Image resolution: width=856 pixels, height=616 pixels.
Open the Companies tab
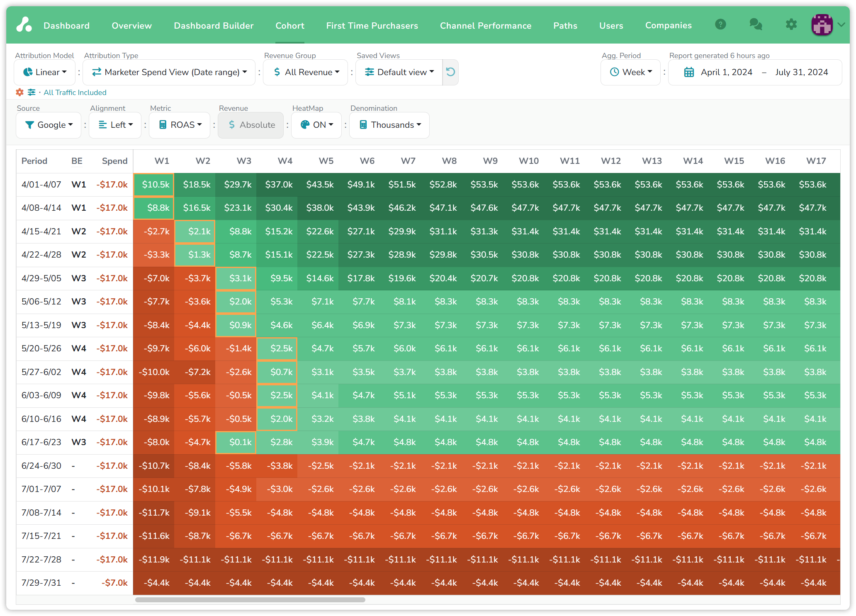click(669, 26)
